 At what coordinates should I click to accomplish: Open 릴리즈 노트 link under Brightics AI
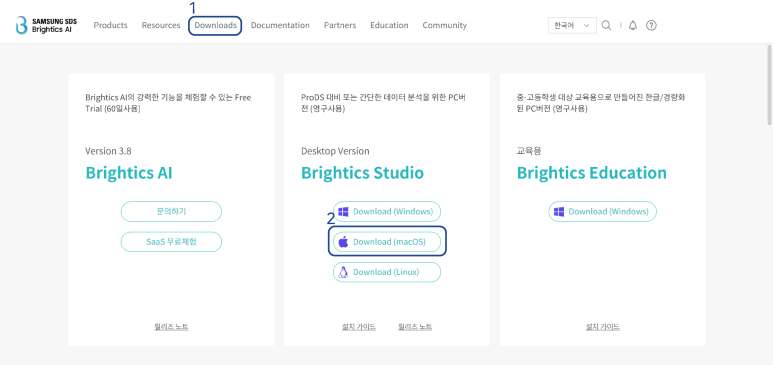(171, 327)
